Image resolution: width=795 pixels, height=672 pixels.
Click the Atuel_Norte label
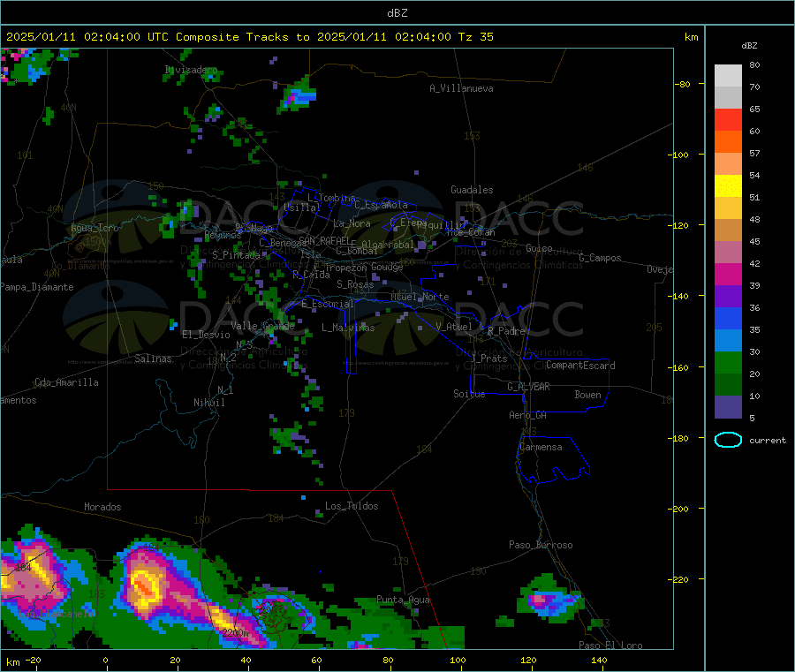pos(420,297)
